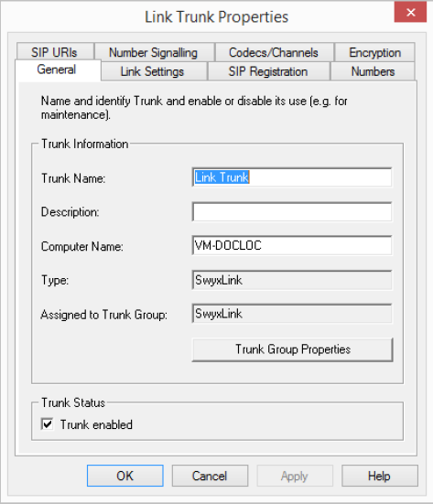Select the Codecs/Channels tab
The image size is (433, 504).
[x=274, y=52]
